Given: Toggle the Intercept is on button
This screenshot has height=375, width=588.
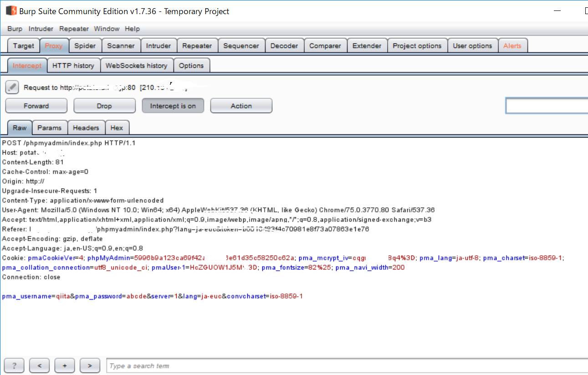Looking at the screenshot, I should [173, 106].
